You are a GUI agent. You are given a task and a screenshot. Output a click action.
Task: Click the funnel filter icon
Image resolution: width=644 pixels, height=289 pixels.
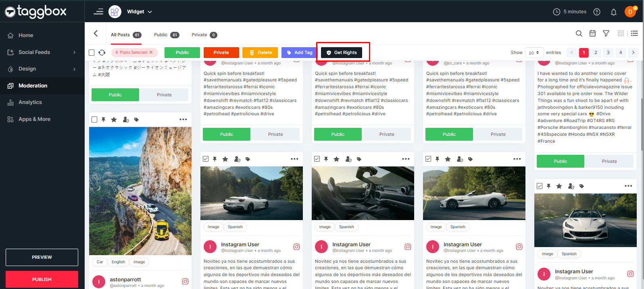point(606,33)
